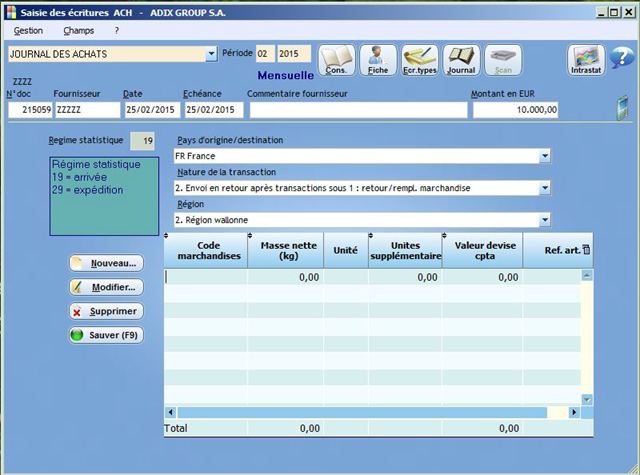Click the horizontal scrollbar left arrow
The width and height of the screenshot is (640, 475).
[x=171, y=412]
